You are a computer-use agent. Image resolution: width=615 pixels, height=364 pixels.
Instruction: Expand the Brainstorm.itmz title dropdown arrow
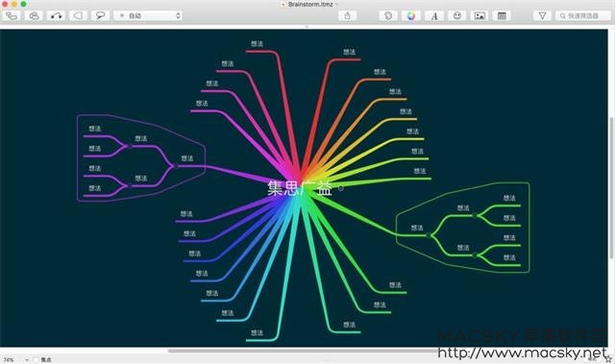click(x=336, y=4)
